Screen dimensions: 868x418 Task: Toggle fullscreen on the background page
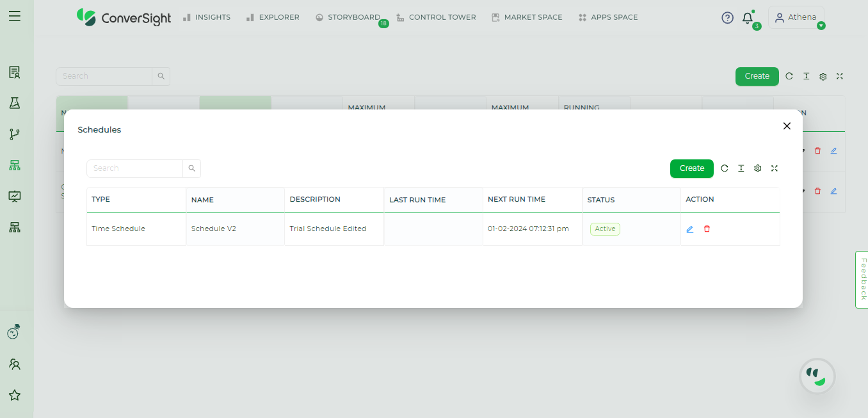point(840,76)
